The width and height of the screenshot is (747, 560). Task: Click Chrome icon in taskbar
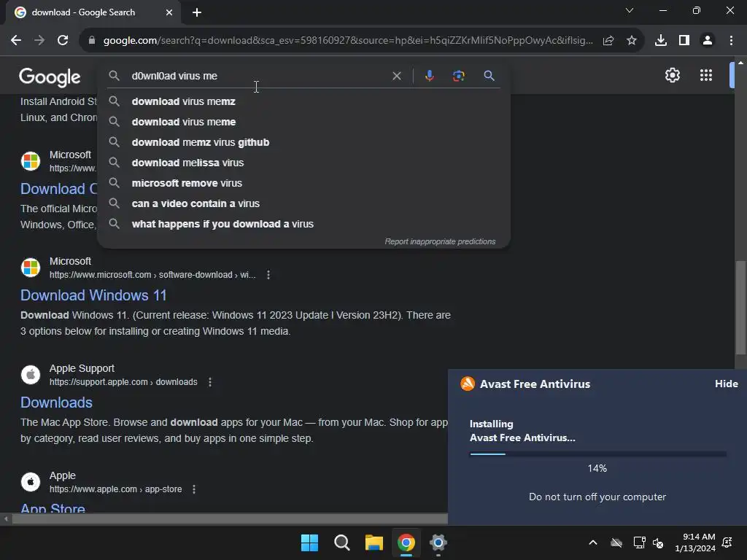(406, 542)
